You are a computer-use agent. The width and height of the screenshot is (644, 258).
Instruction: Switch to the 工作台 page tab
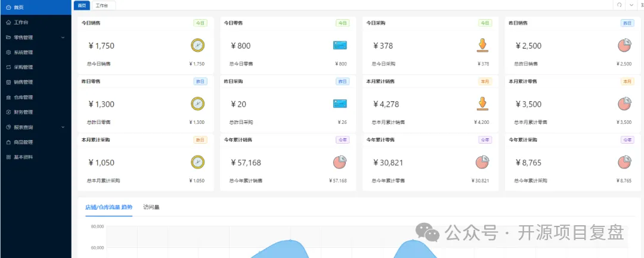click(104, 5)
